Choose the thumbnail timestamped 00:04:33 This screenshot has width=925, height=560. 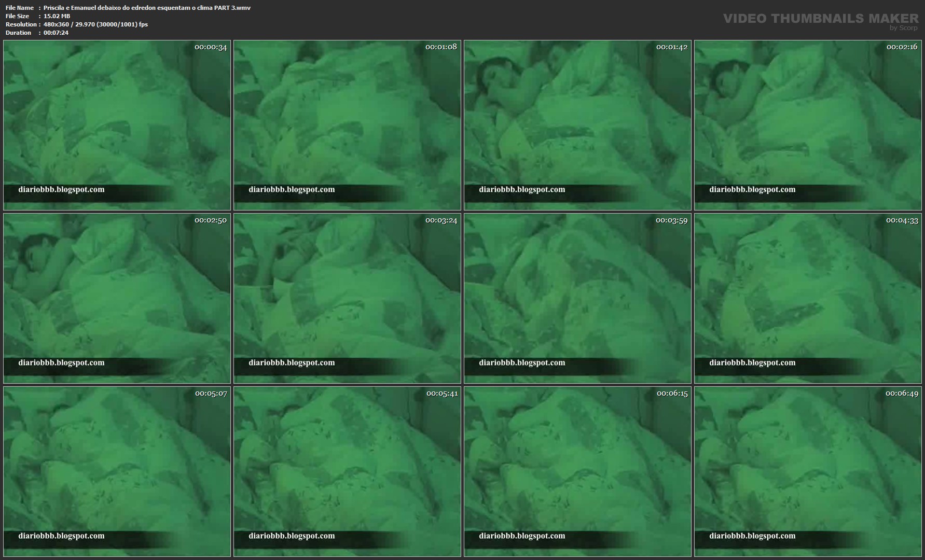pyautogui.click(x=808, y=298)
